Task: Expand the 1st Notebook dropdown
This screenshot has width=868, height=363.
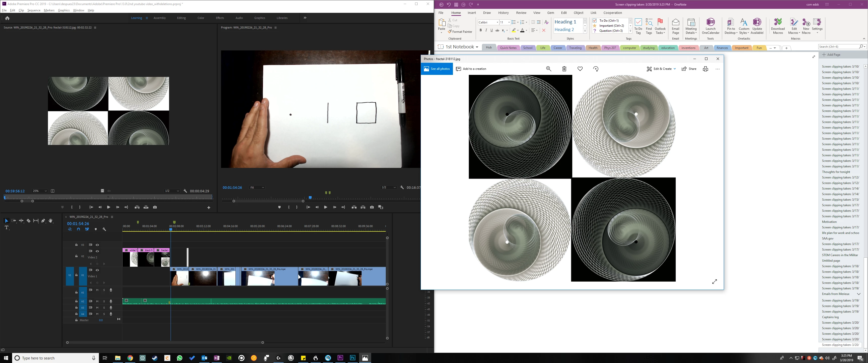Action: (477, 47)
